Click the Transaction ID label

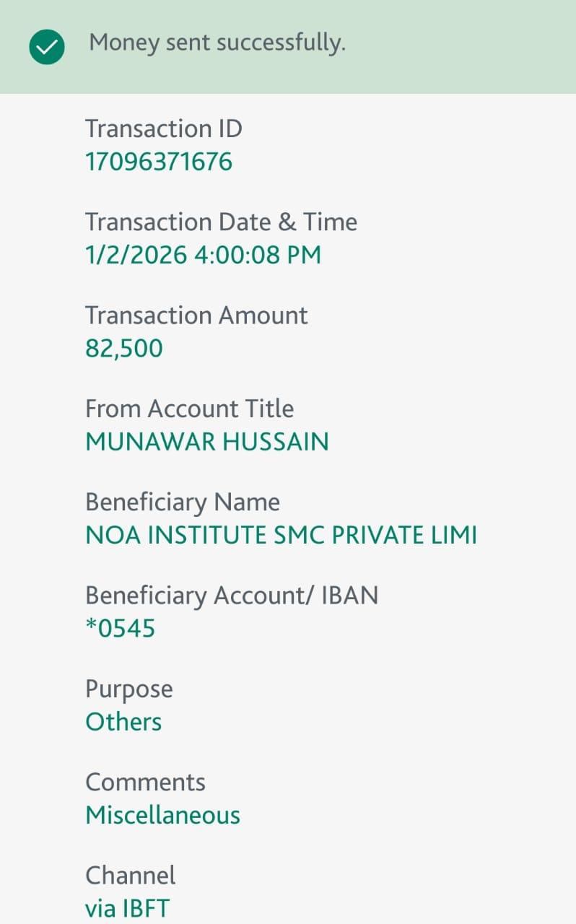[x=164, y=129]
